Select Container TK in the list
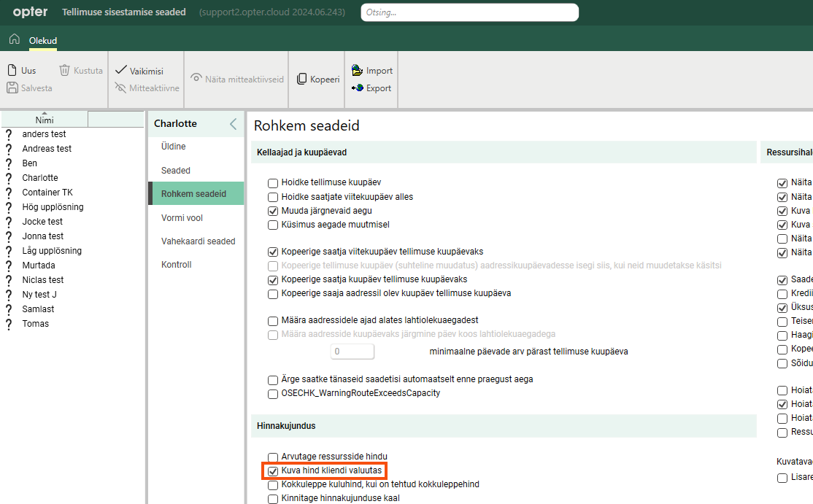Screen dimensions: 813x504 (47, 193)
